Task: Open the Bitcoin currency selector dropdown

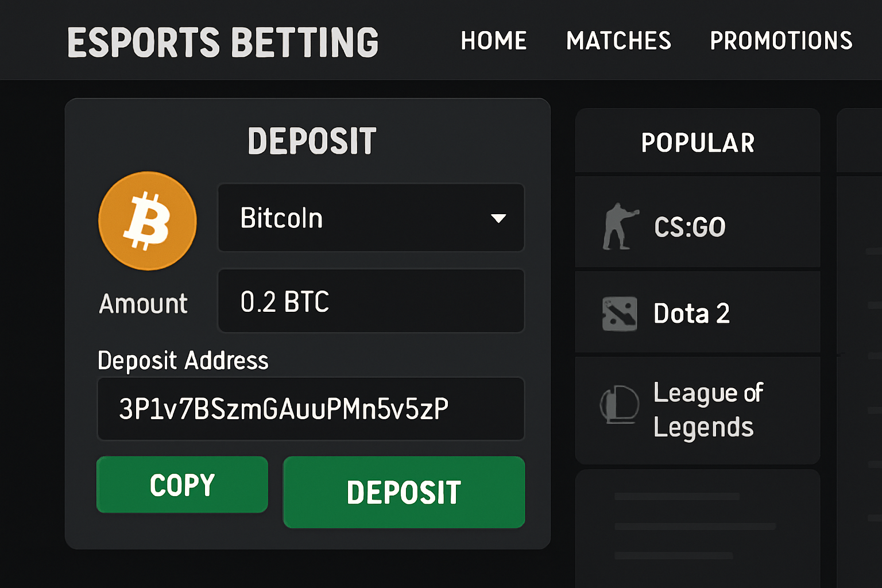Action: 370,218
